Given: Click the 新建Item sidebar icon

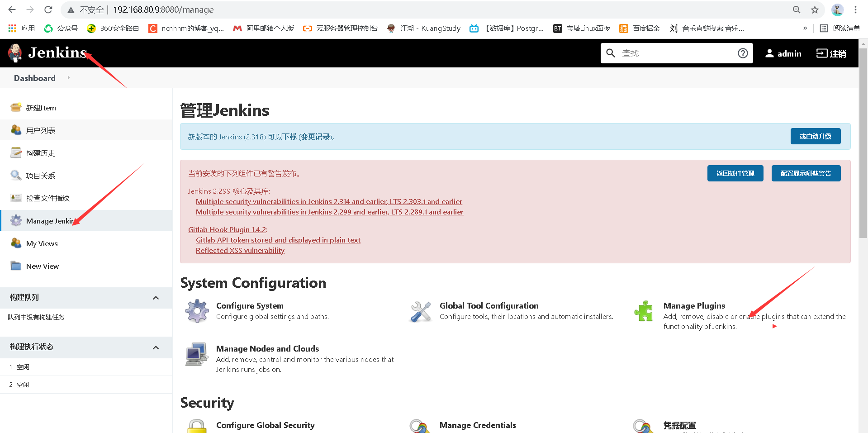Looking at the screenshot, I should [15, 107].
